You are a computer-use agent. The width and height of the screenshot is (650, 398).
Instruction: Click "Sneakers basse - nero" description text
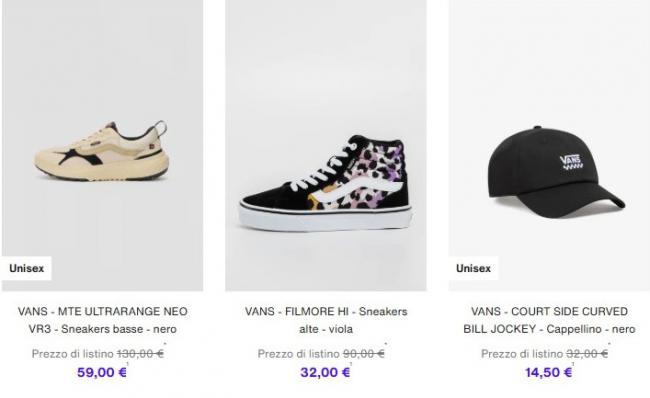[x=119, y=329]
